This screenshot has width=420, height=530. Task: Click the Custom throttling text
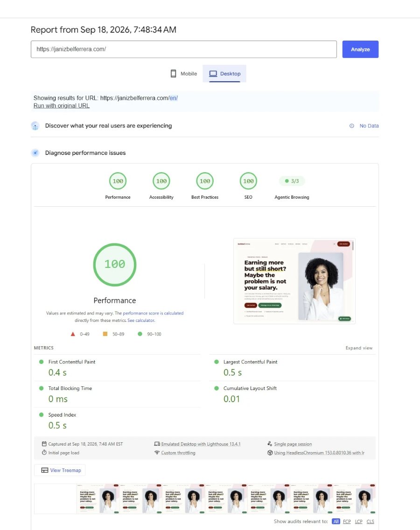(178, 453)
